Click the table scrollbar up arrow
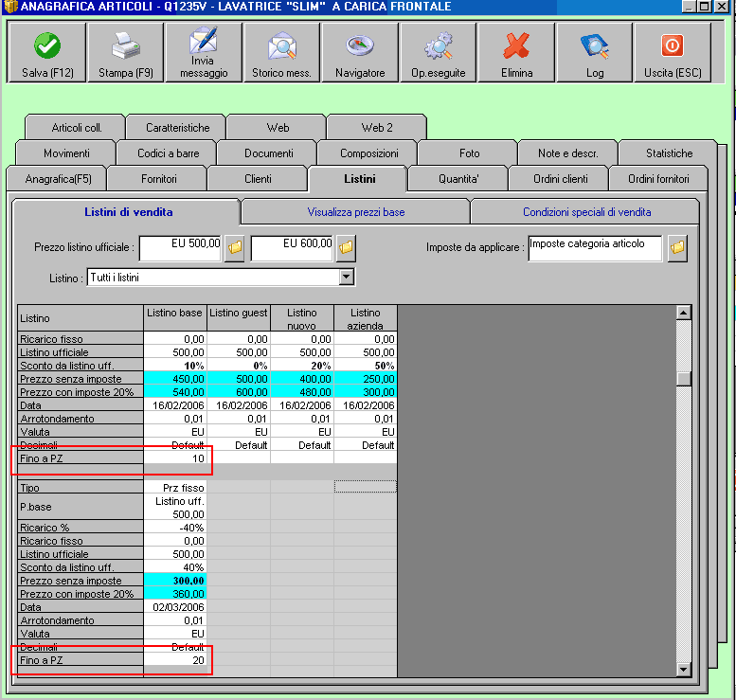The width and height of the screenshot is (736, 700). [684, 313]
